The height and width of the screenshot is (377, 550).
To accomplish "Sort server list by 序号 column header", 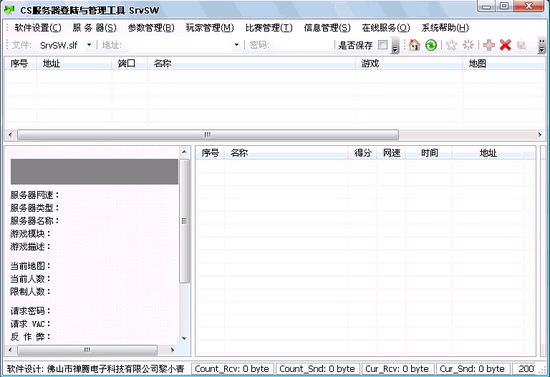I will coord(21,63).
